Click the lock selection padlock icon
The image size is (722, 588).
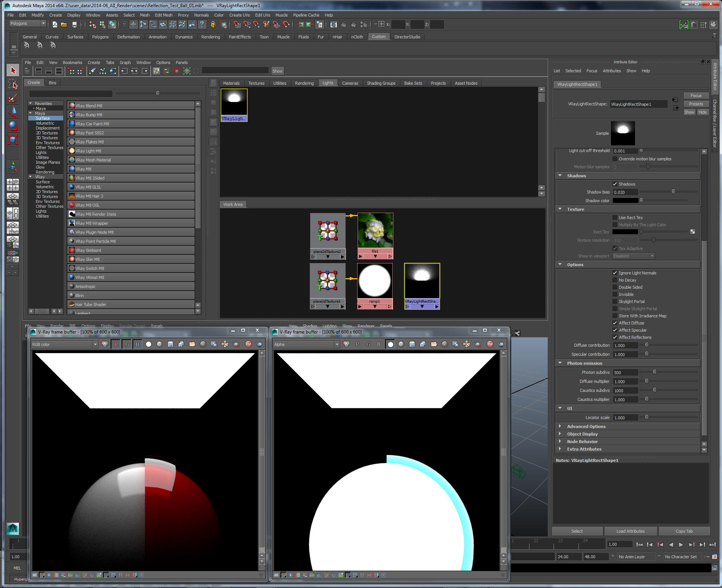pos(213,24)
